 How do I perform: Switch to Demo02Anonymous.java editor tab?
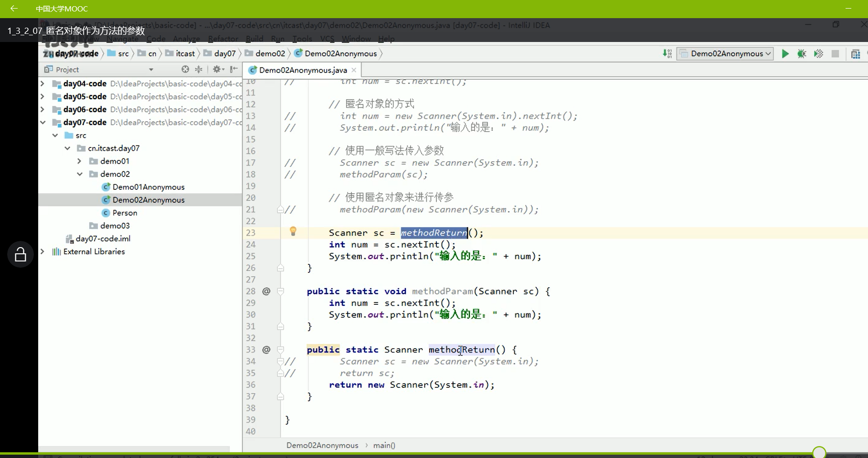303,70
